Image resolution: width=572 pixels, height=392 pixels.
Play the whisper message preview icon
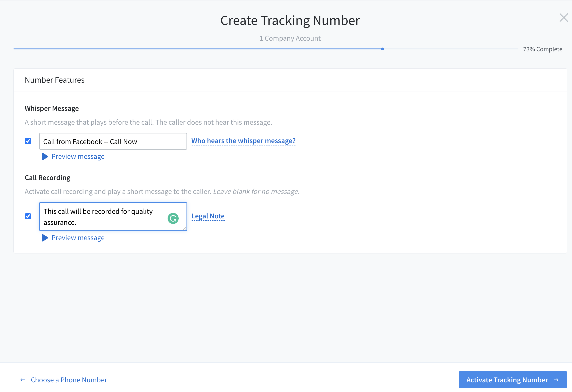pyautogui.click(x=45, y=157)
